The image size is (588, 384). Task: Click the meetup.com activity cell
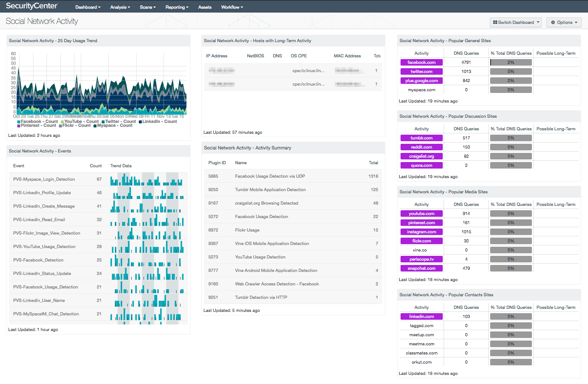pos(421,335)
